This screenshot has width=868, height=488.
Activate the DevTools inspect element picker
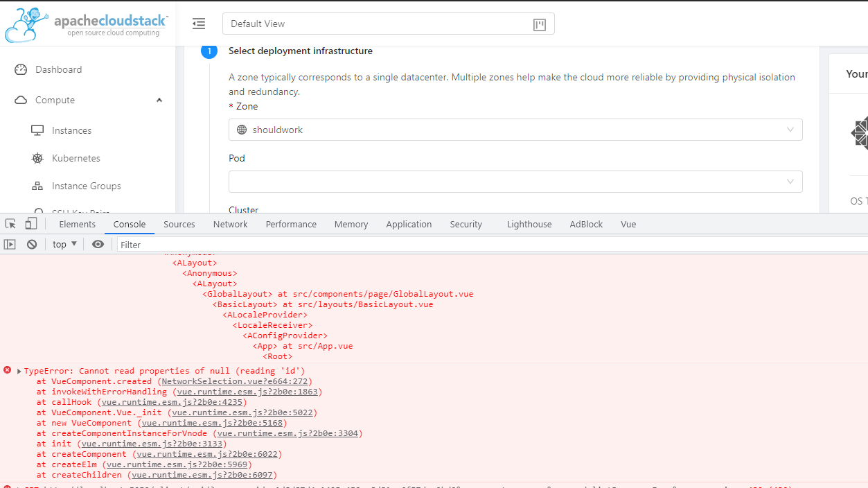[x=10, y=224]
